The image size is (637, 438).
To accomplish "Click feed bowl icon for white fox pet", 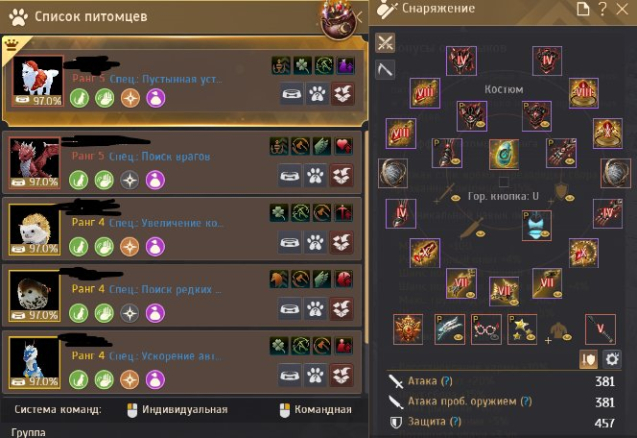I will click(292, 94).
